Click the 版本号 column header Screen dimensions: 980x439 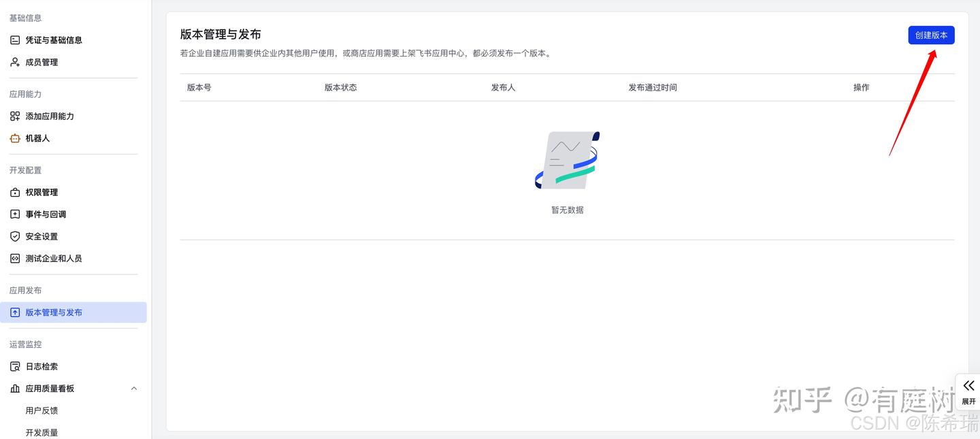(x=199, y=88)
